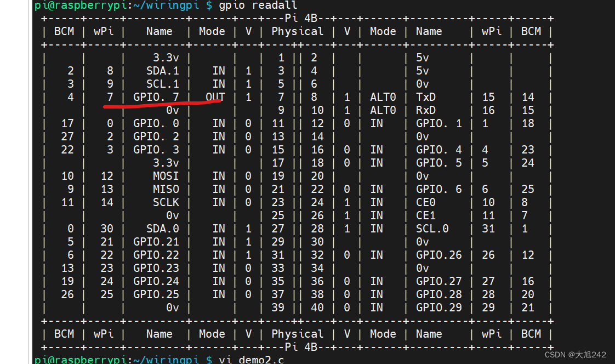This screenshot has height=364, width=615.
Task: Click the 'vi demo2.c' command text
Action: tap(251, 360)
